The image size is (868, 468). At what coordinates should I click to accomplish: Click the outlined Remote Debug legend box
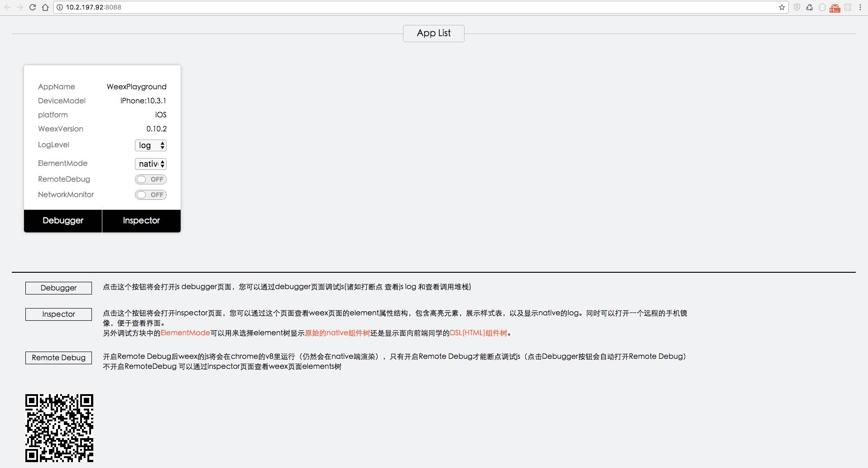58,357
